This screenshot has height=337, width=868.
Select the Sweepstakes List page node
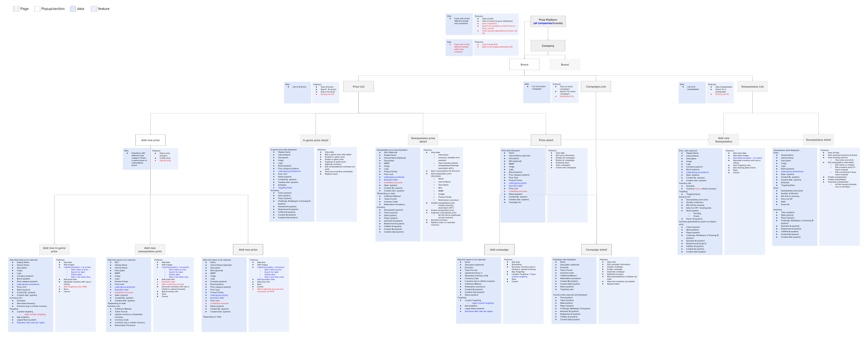click(752, 86)
